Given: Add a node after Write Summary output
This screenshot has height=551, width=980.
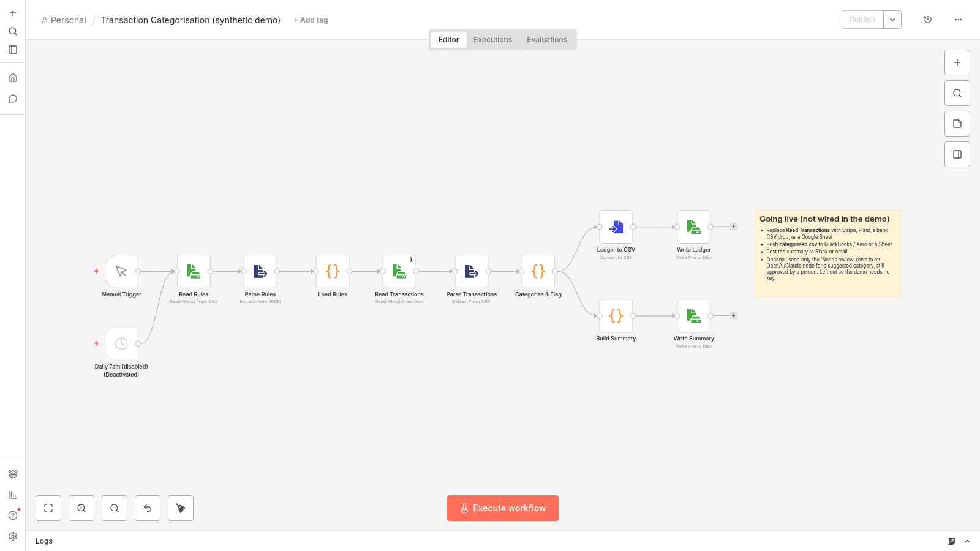Looking at the screenshot, I should (x=733, y=316).
